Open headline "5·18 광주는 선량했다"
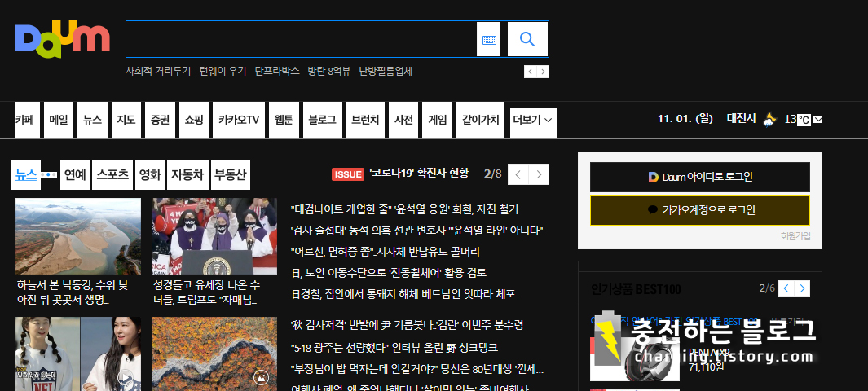This screenshot has width=868, height=391. pos(394,348)
